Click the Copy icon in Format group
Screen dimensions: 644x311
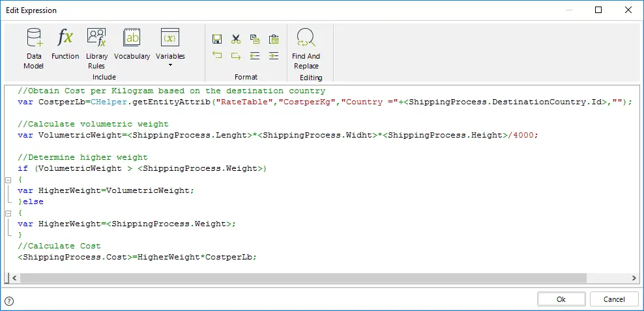pyautogui.click(x=255, y=39)
